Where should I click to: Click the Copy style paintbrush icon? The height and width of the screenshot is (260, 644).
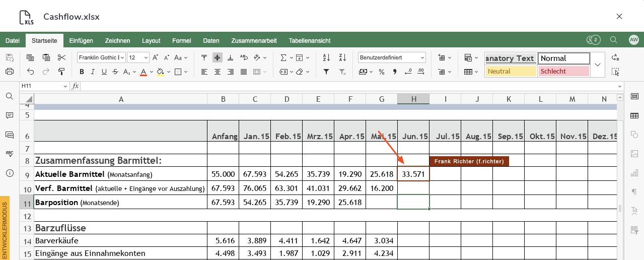pyautogui.click(x=61, y=72)
